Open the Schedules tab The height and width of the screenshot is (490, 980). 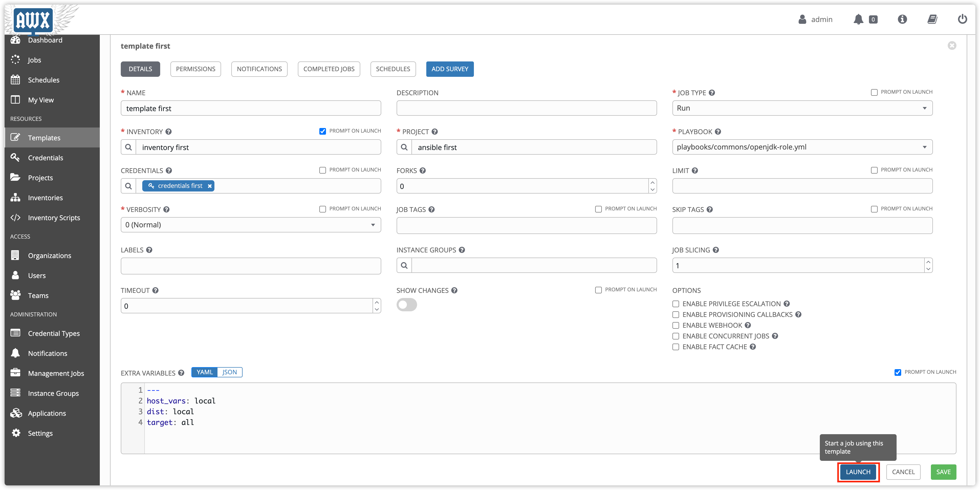tap(393, 69)
